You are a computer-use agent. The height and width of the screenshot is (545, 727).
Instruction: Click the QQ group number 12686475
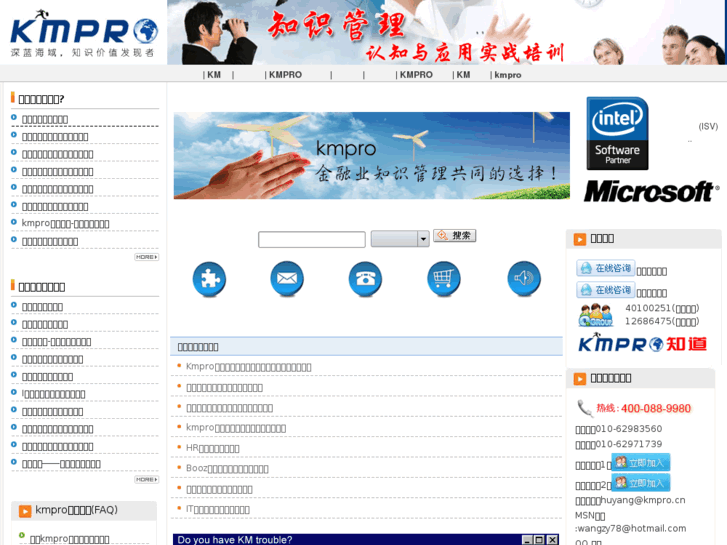(x=648, y=321)
